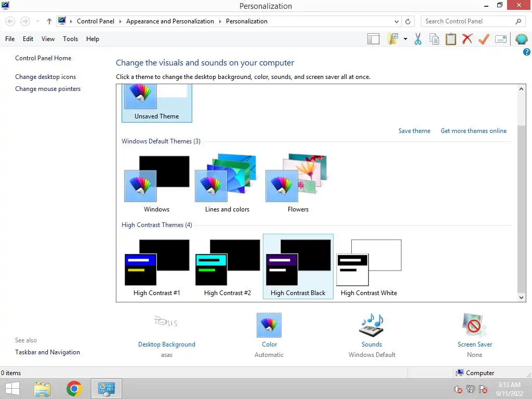This screenshot has width=532, height=399.
Task: Click Control Panel breadcrumb in address bar
Action: tap(96, 21)
